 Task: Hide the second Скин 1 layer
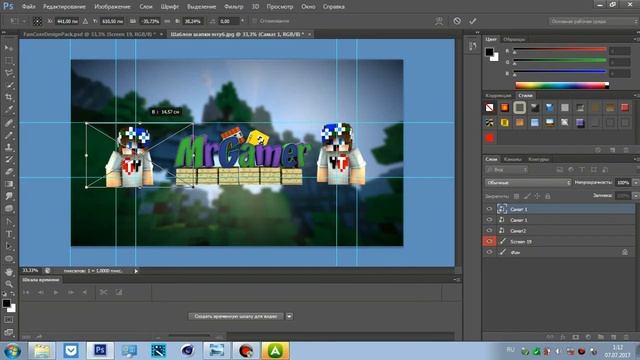489,220
